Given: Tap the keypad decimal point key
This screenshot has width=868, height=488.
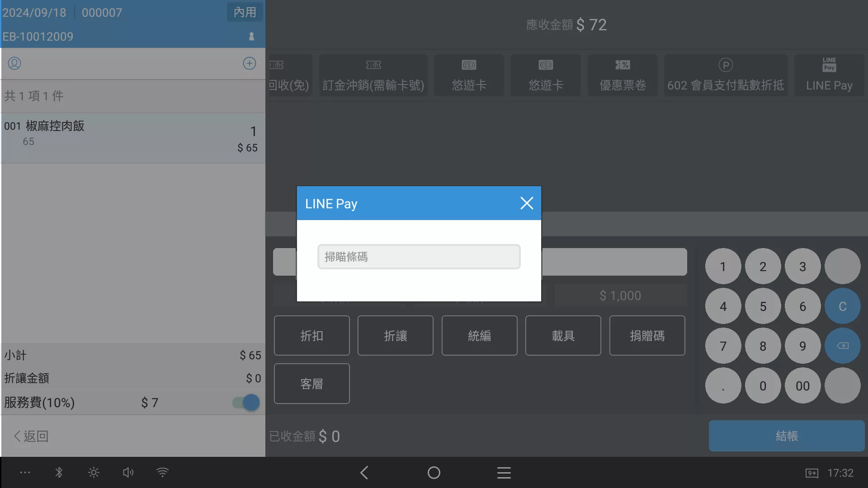Looking at the screenshot, I should [x=723, y=386].
